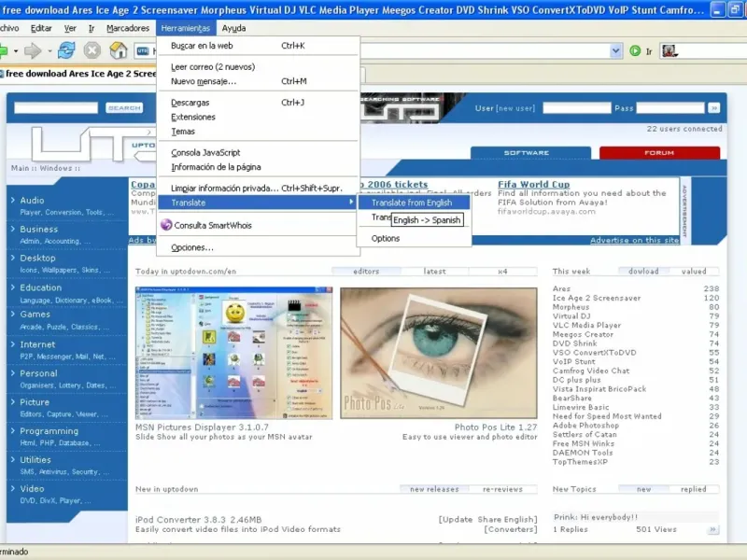This screenshot has width=747, height=560.
Task: Open the Ice Age 2 Screensaver link
Action: pyautogui.click(x=597, y=298)
